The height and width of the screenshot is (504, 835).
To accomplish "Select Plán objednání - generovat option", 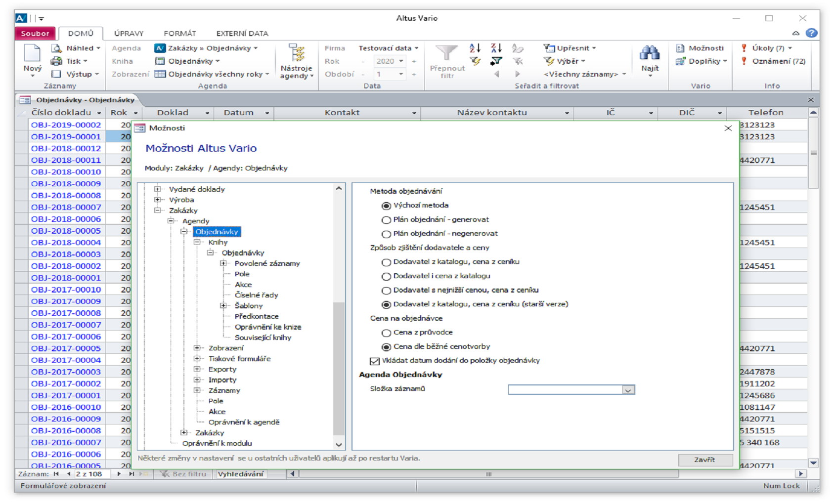I will (x=386, y=220).
